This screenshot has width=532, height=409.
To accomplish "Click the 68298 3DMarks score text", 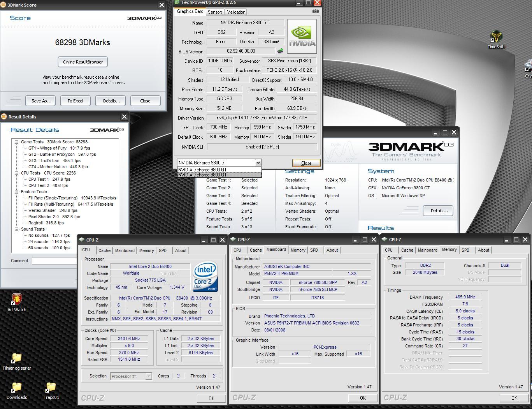I will click(83, 42).
